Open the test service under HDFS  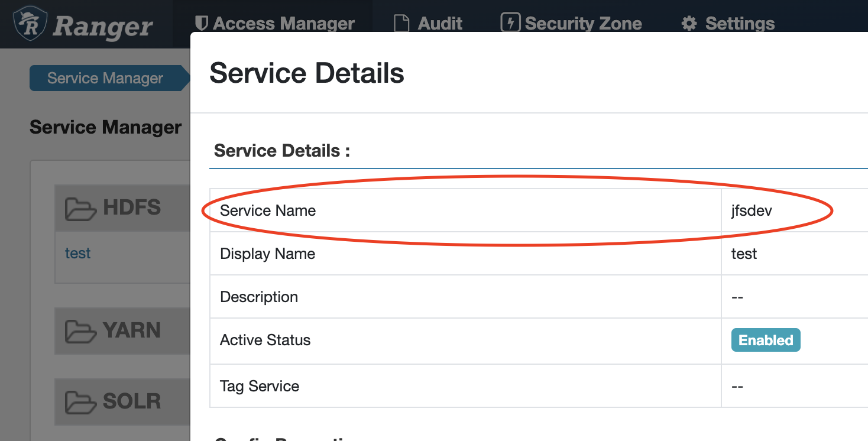pos(77,253)
